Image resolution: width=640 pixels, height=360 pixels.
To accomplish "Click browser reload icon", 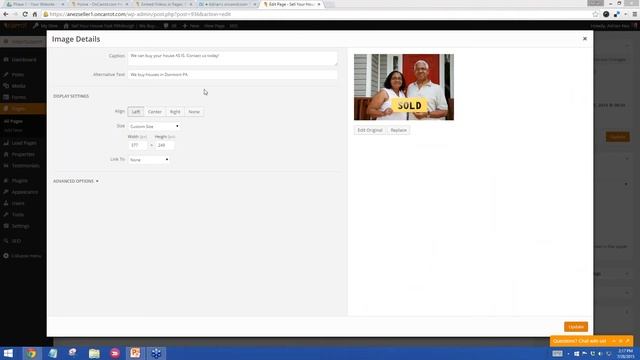I will pos(25,14).
